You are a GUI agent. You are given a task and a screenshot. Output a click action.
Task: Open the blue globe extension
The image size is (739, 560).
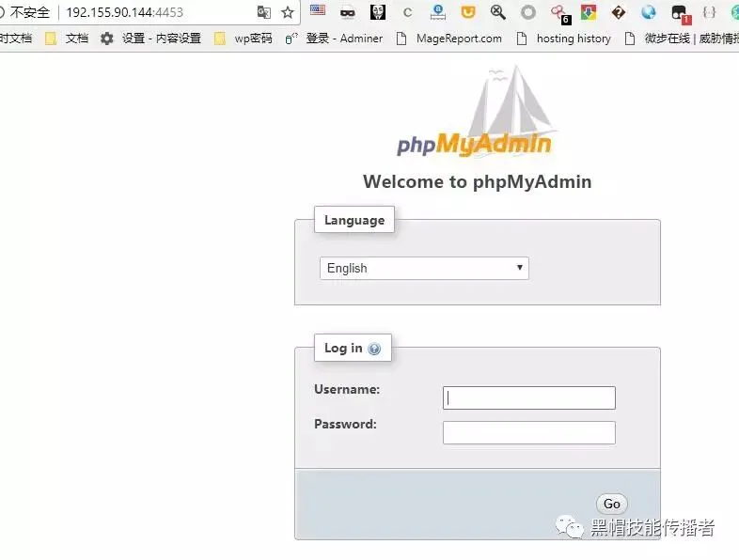coord(649,12)
